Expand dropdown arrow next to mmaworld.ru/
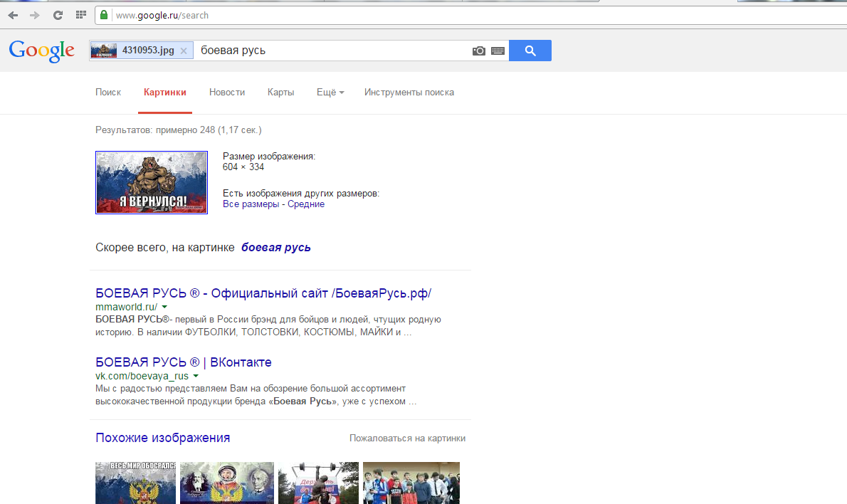847x504 pixels. point(164,307)
